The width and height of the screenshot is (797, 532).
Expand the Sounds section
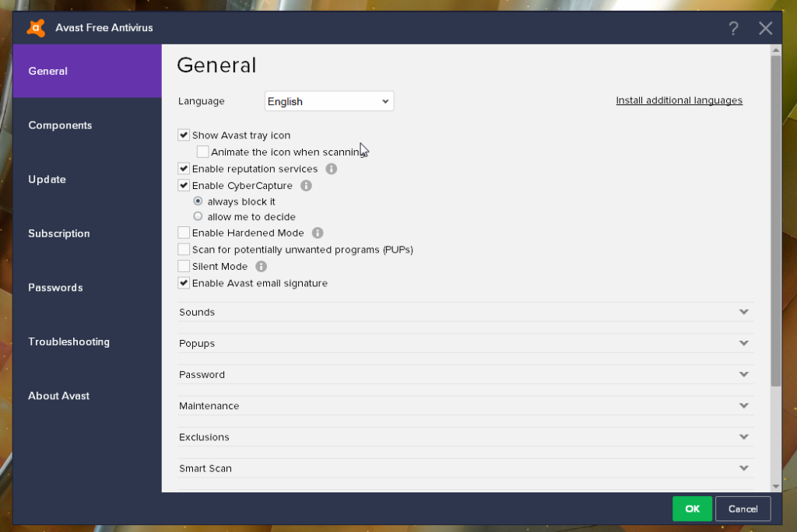pos(465,312)
